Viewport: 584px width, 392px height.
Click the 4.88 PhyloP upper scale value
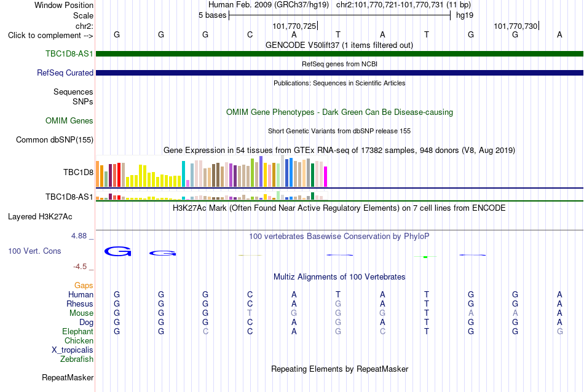[x=79, y=236]
